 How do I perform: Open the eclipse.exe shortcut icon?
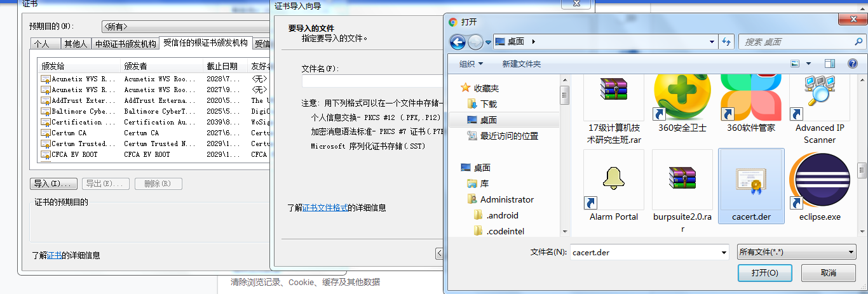(x=820, y=180)
